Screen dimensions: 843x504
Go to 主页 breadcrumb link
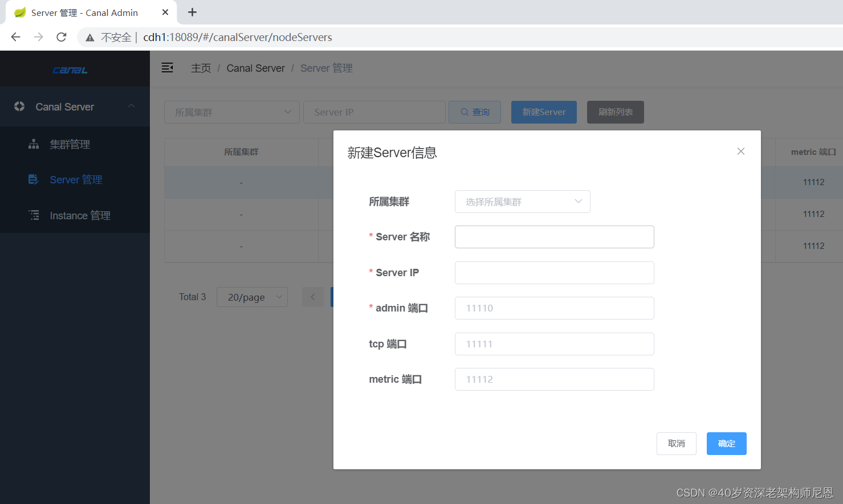pyautogui.click(x=201, y=68)
